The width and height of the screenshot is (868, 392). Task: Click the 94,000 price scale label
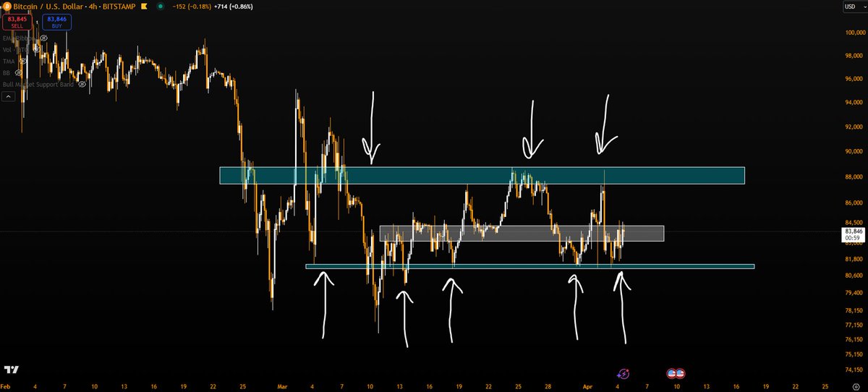point(853,103)
